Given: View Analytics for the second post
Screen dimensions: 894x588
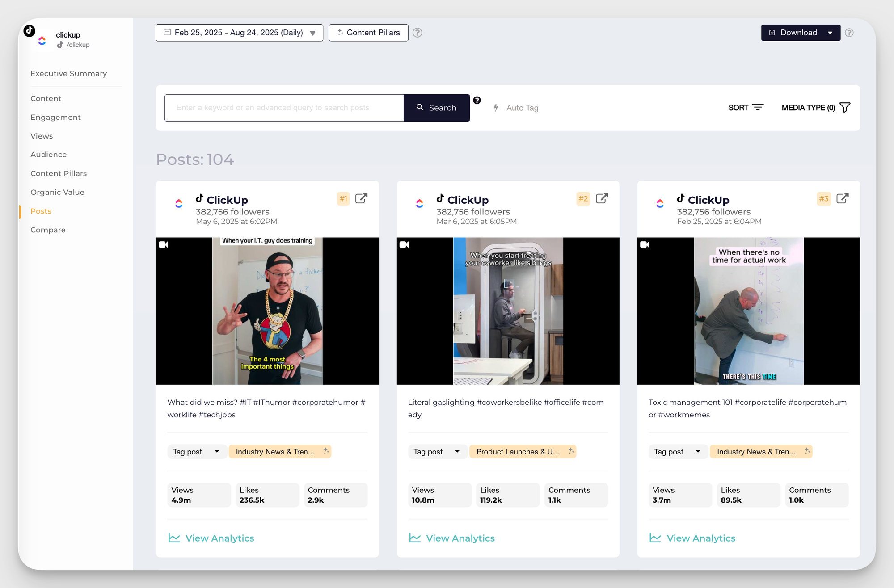Looking at the screenshot, I should click(460, 538).
